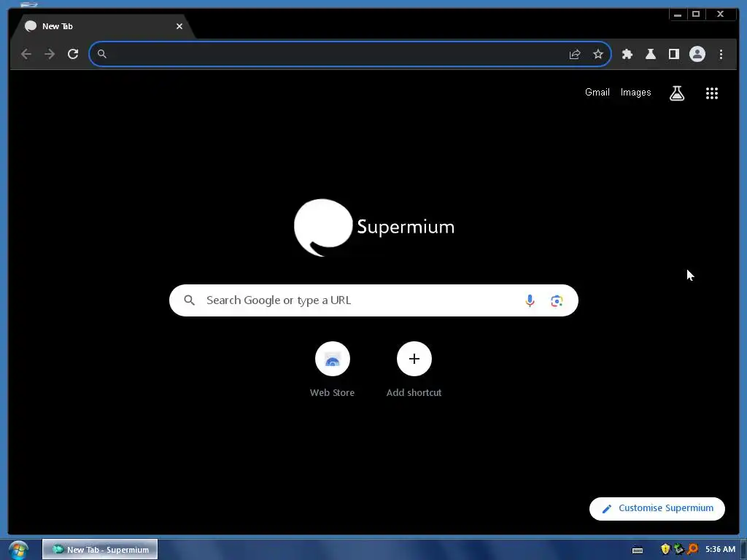Close the New Tab tab
The width and height of the screenshot is (747, 560).
179,26
